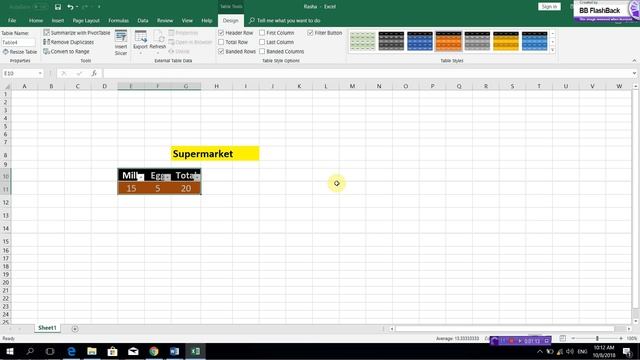640x360 pixels.
Task: Click Remove Duplicates
Action: coord(69,42)
